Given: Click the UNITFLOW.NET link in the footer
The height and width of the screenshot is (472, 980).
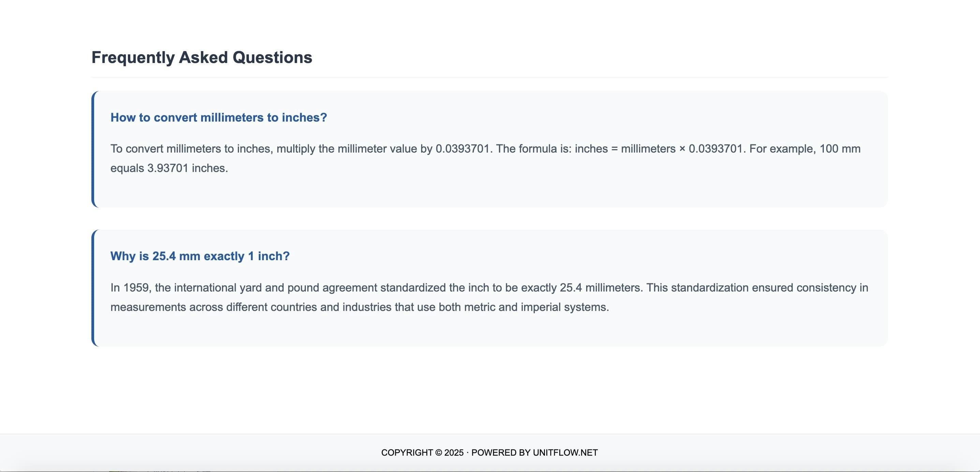Looking at the screenshot, I should coord(565,453).
